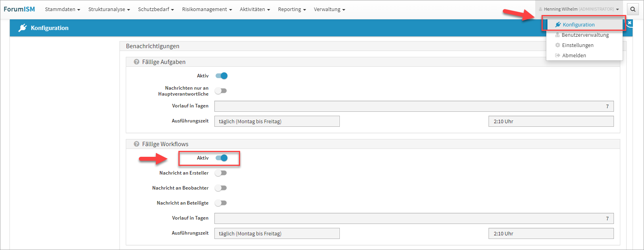Disable Aktiv toggle under Fällige Aufgaben
This screenshot has width=644, height=250.
(222, 76)
